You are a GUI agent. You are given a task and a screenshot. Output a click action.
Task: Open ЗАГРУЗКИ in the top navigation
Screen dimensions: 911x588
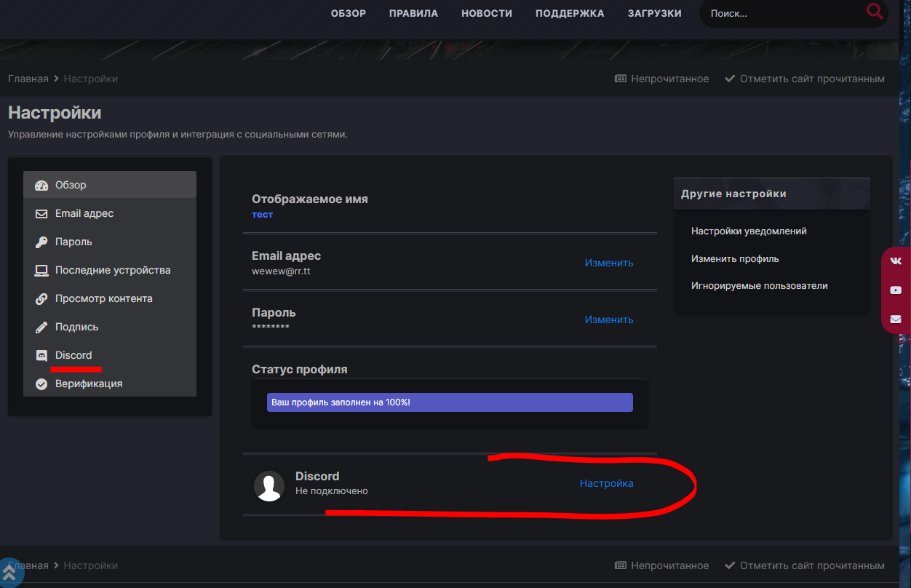coord(654,13)
